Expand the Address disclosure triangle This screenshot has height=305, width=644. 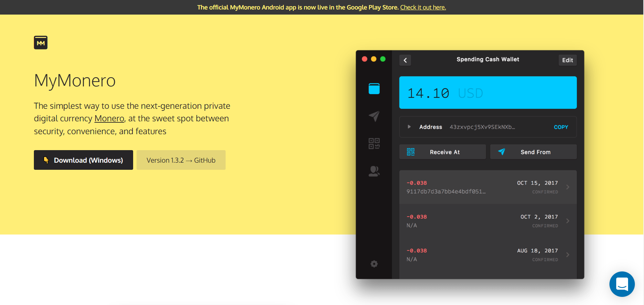[409, 127]
